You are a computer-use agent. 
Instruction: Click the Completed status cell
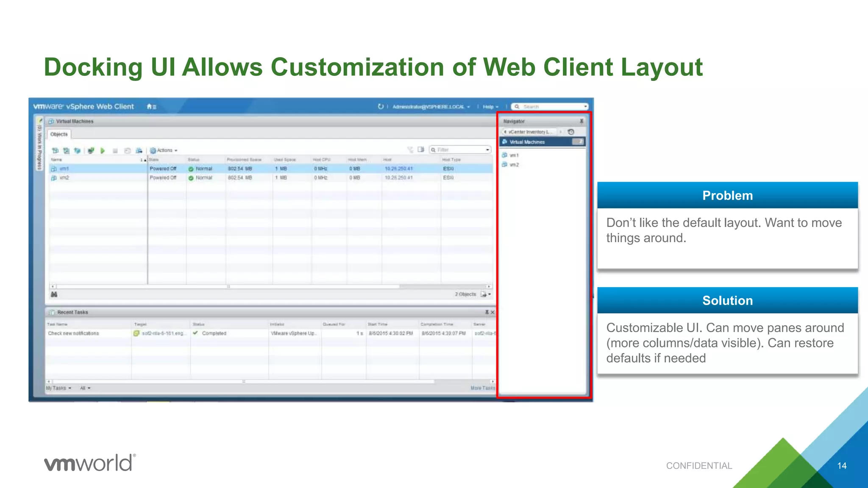(214, 333)
